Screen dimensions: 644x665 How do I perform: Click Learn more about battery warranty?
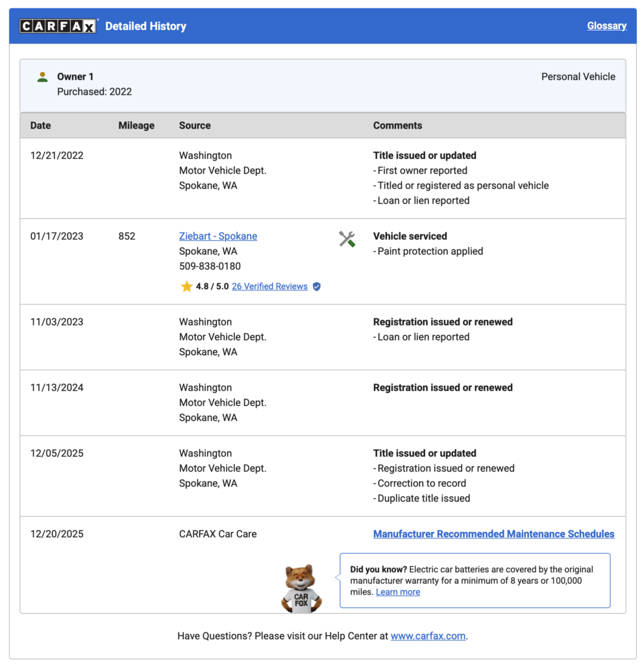[397, 592]
